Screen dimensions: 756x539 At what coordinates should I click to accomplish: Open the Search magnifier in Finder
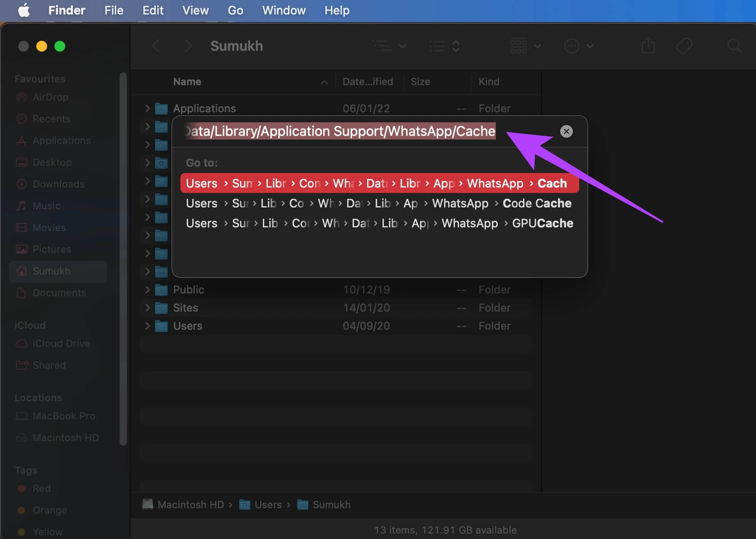[734, 46]
